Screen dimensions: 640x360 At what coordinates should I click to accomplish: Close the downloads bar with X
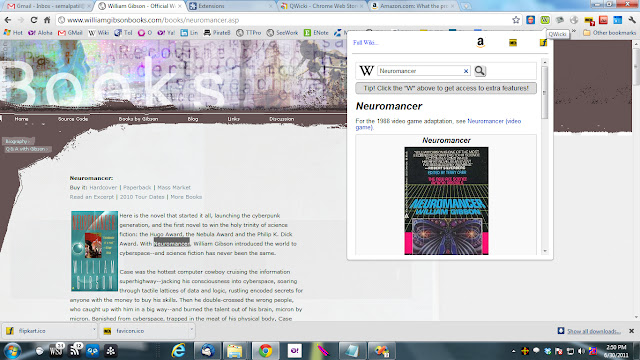click(x=631, y=331)
